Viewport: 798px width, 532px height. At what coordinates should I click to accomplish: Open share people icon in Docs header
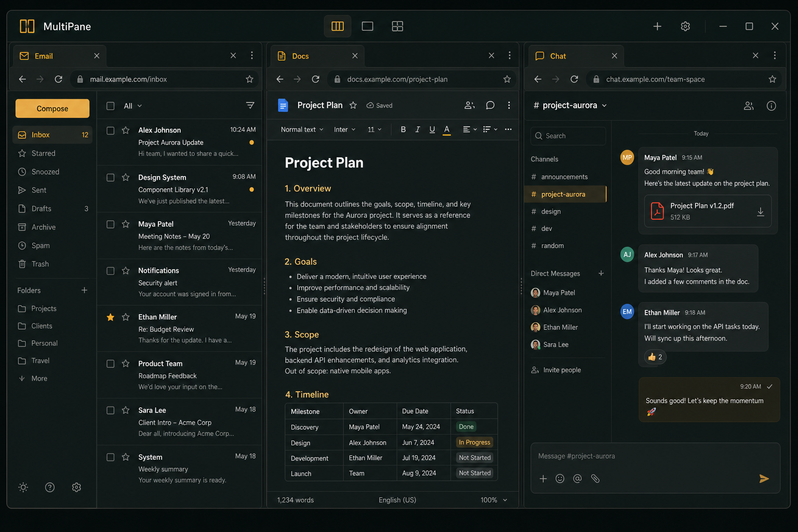coord(470,105)
